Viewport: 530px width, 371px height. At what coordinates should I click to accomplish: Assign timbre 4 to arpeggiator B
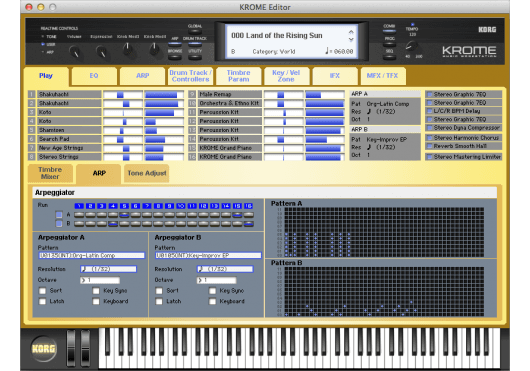[x=113, y=224]
